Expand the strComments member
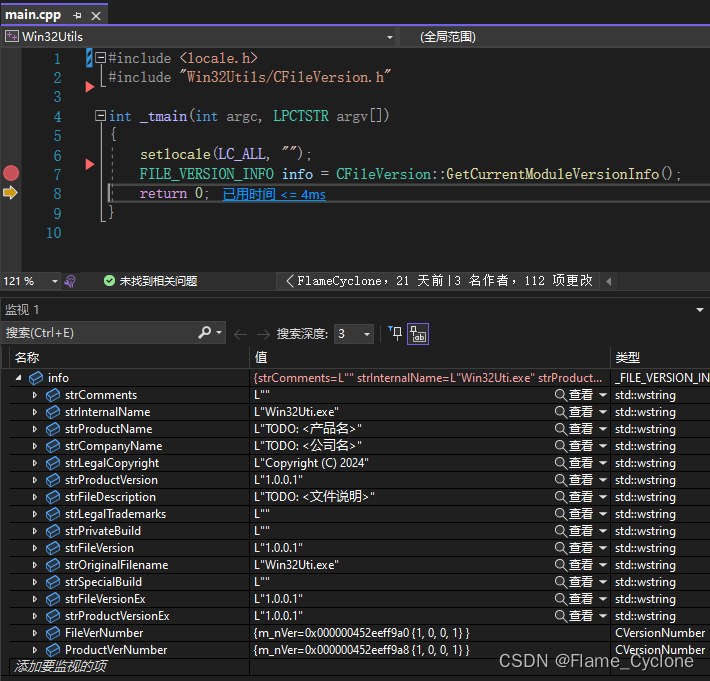Image resolution: width=710 pixels, height=681 pixels. (x=35, y=395)
